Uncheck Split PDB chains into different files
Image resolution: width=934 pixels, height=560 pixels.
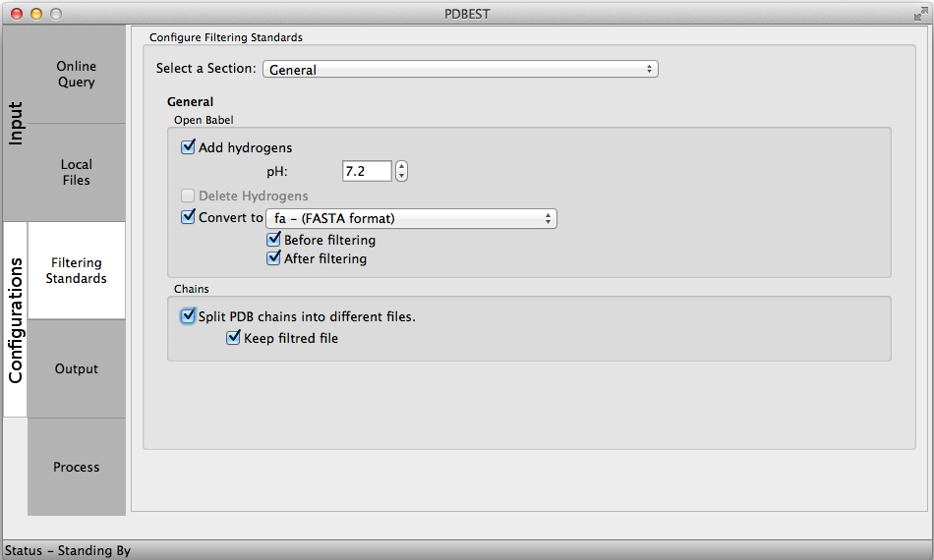click(x=189, y=316)
